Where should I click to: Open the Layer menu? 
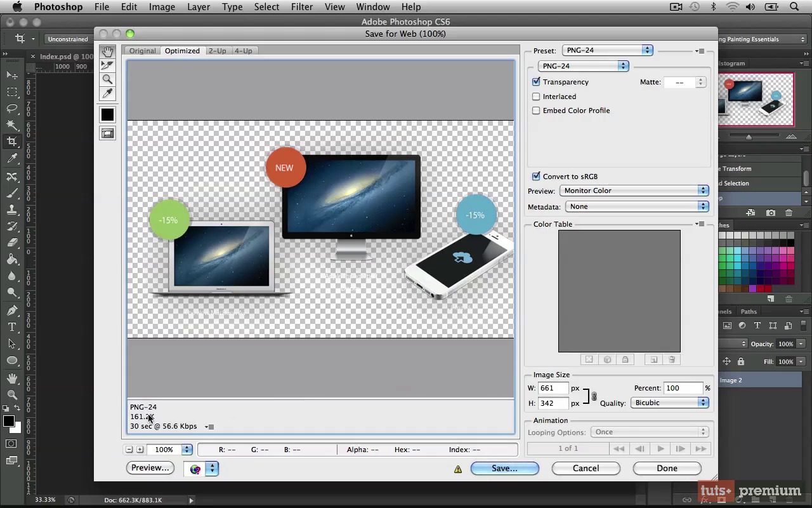[199, 7]
